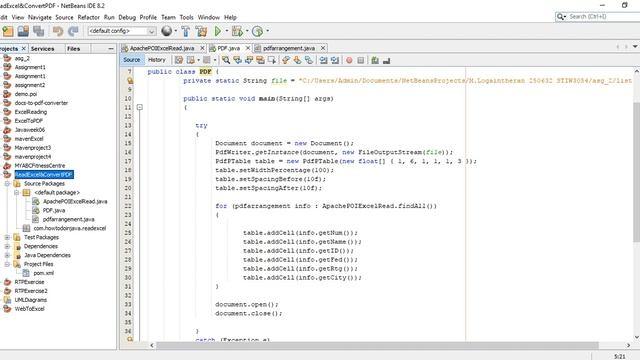Viewport: 640px width, 360px height.
Task: Open the dropdown arrow beside Profile Project
Action: 267,31
